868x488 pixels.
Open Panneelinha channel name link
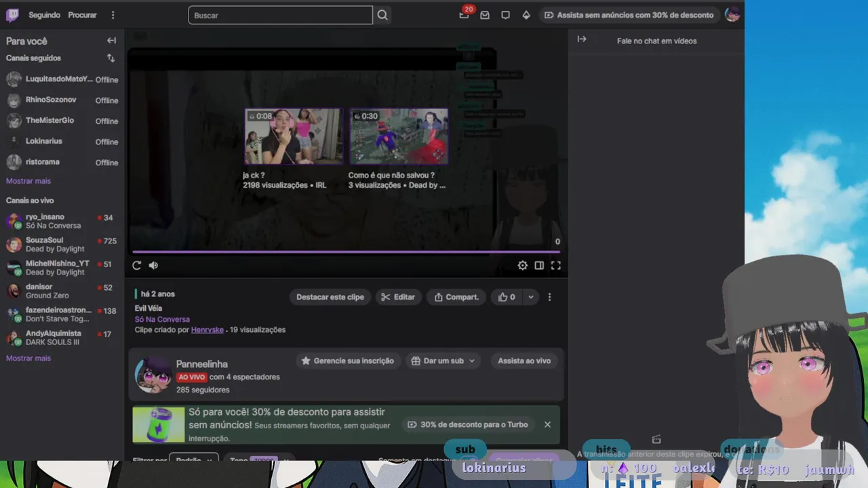(202, 364)
